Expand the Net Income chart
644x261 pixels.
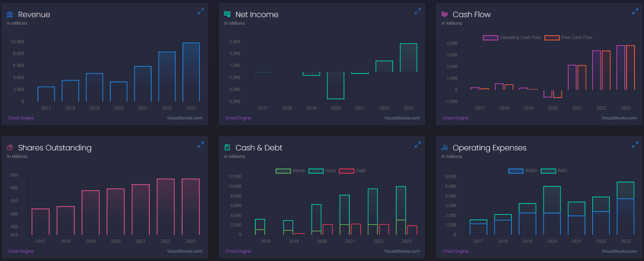pos(418,12)
